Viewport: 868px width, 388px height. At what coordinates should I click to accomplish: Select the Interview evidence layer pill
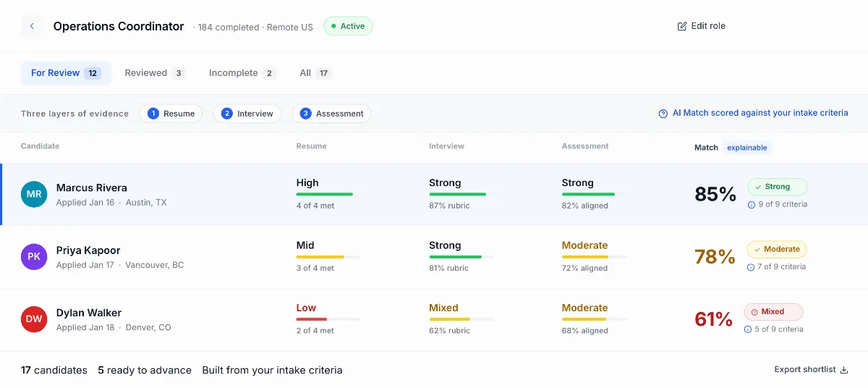(x=247, y=114)
